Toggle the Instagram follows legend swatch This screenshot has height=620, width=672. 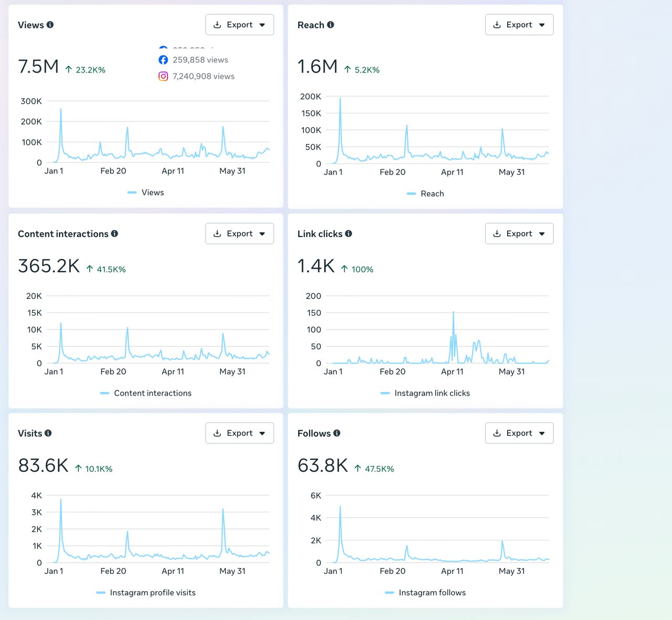click(390, 593)
